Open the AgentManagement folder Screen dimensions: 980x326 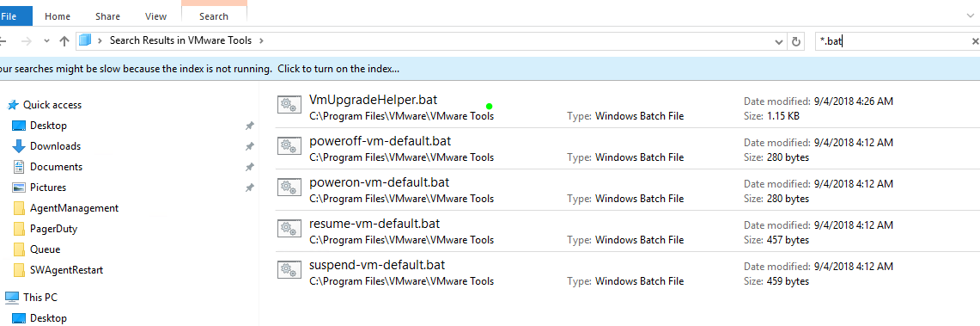(x=74, y=208)
